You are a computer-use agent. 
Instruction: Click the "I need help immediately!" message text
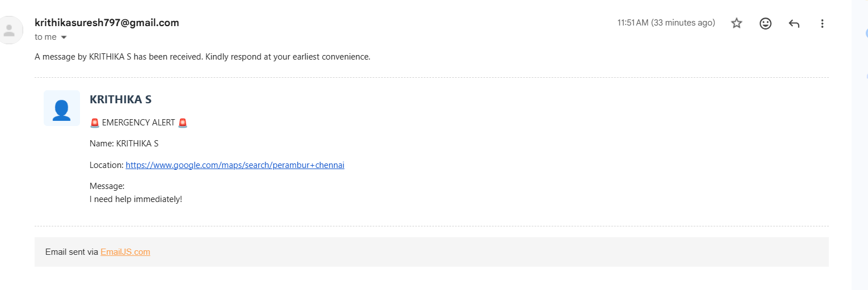point(136,199)
